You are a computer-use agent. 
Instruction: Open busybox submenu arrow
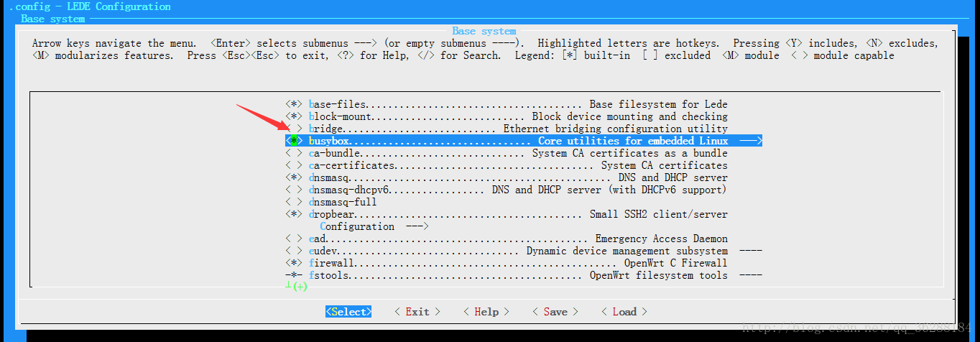click(x=751, y=141)
